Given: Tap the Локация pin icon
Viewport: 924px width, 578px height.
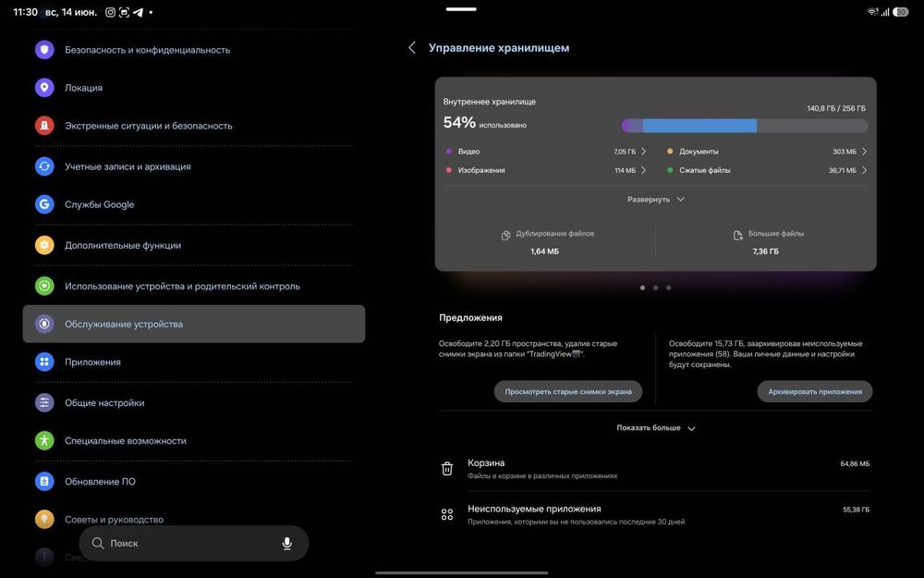Looking at the screenshot, I should [44, 87].
